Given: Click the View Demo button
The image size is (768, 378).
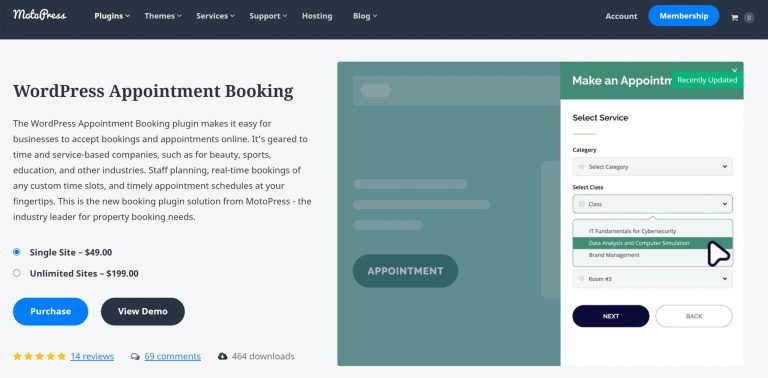Looking at the screenshot, I should coord(143,311).
